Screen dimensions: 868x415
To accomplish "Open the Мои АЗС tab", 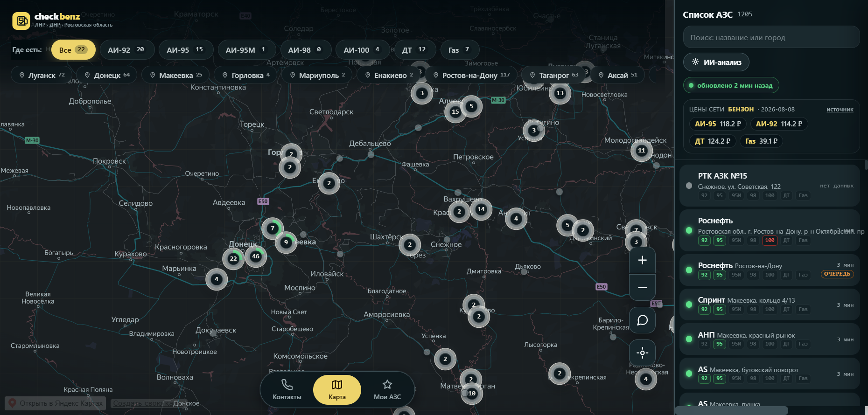I will click(387, 390).
